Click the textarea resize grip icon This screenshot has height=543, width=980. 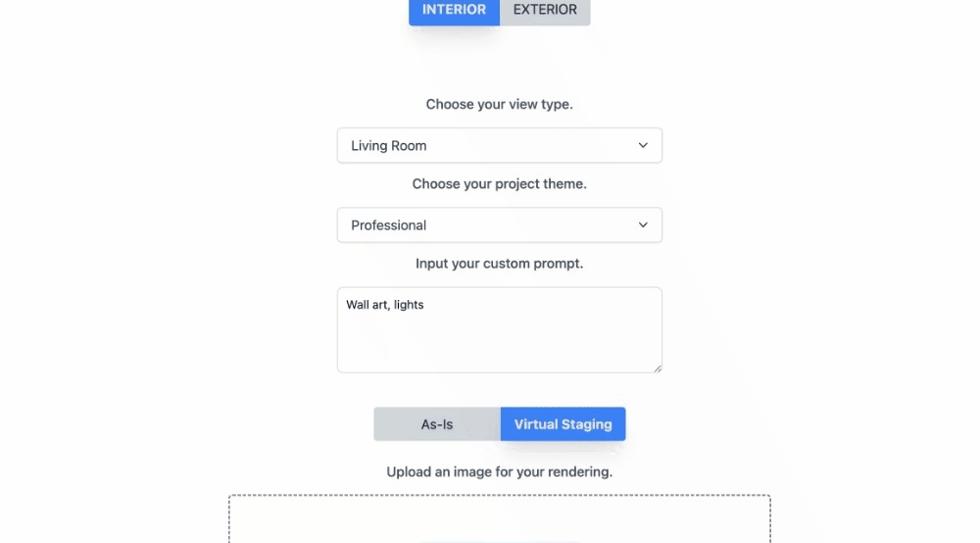click(x=658, y=368)
